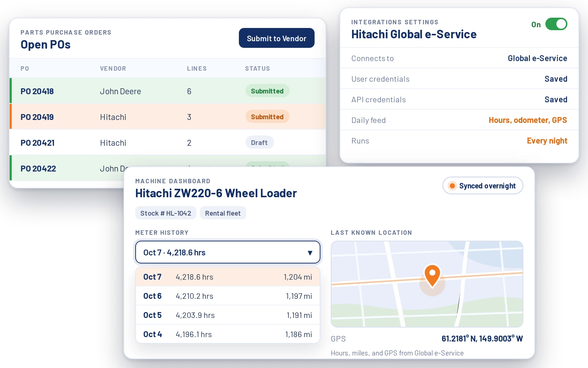
Task: Choose the Oct 6 meter history entry
Action: [228, 296]
